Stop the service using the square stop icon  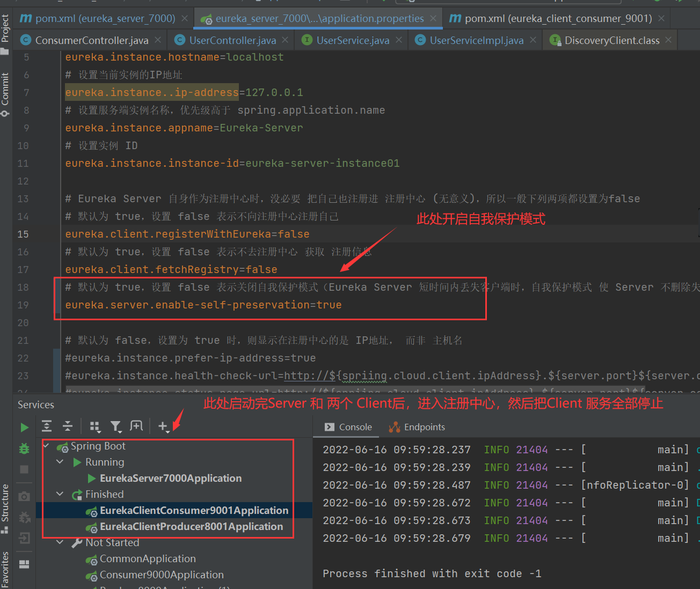pyautogui.click(x=24, y=469)
